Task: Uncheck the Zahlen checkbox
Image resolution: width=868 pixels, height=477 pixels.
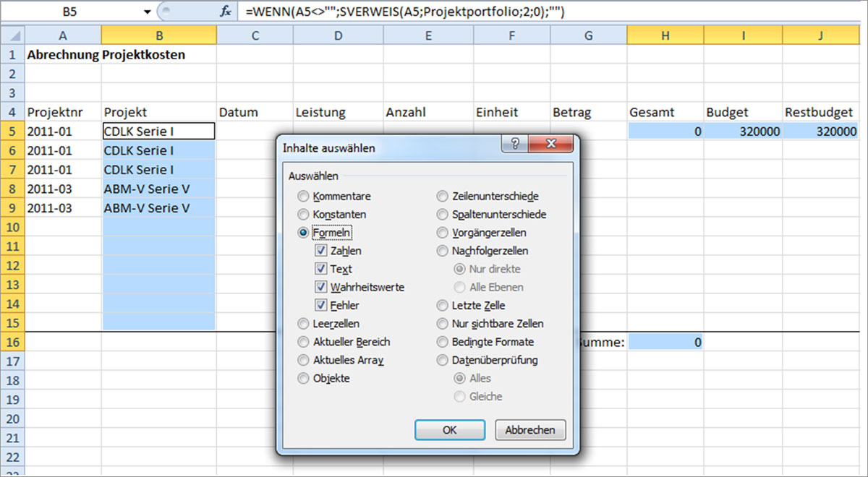Action: pos(320,251)
